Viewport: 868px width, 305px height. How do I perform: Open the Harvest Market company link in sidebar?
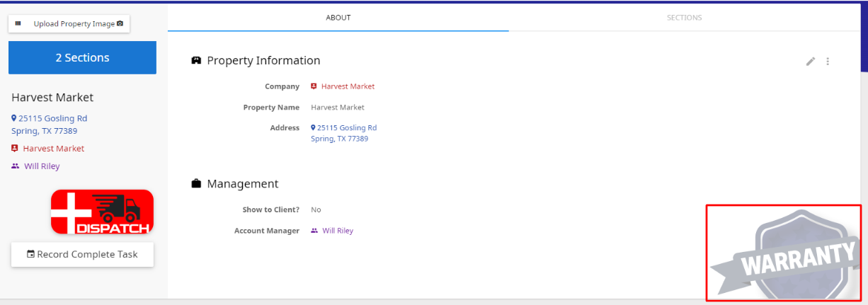tap(48, 149)
